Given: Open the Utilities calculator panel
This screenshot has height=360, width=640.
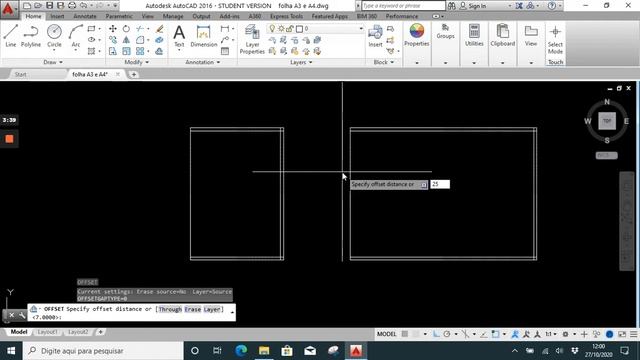Looking at the screenshot, I should (x=474, y=35).
